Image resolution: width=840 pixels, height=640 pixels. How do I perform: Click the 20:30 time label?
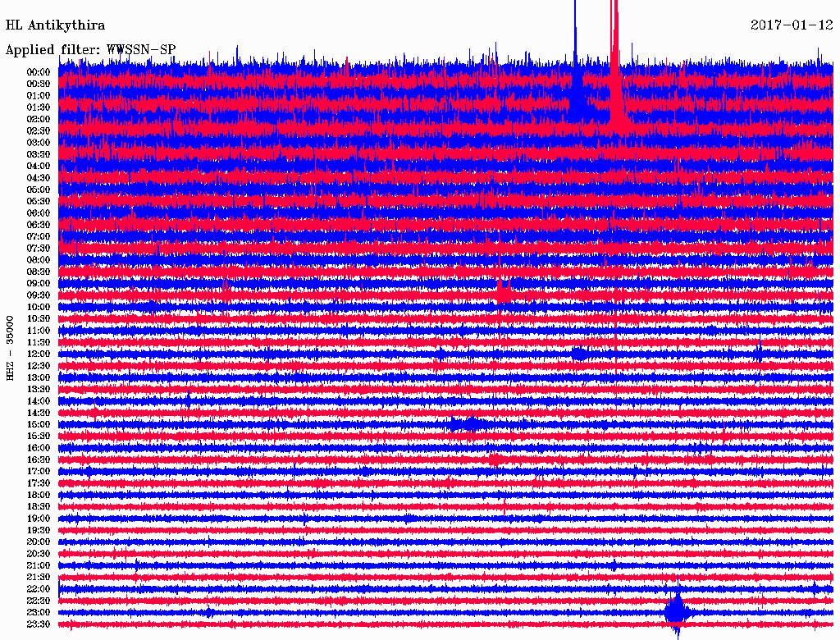39,554
